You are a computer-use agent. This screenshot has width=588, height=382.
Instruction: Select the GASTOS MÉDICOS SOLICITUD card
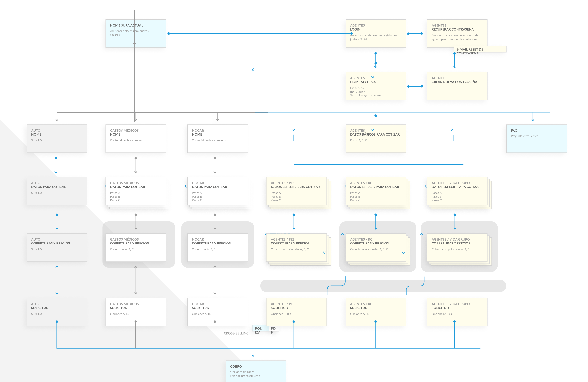point(136,312)
